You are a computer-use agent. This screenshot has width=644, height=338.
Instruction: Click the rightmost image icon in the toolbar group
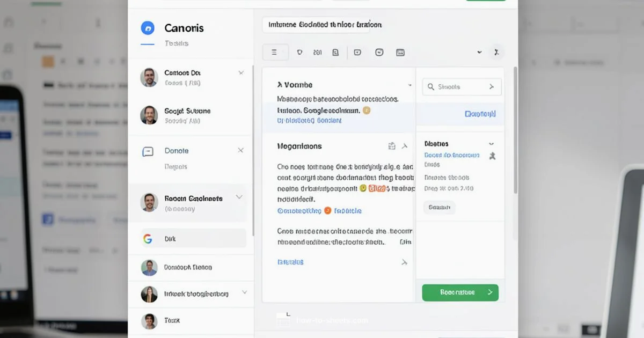pyautogui.click(x=400, y=53)
